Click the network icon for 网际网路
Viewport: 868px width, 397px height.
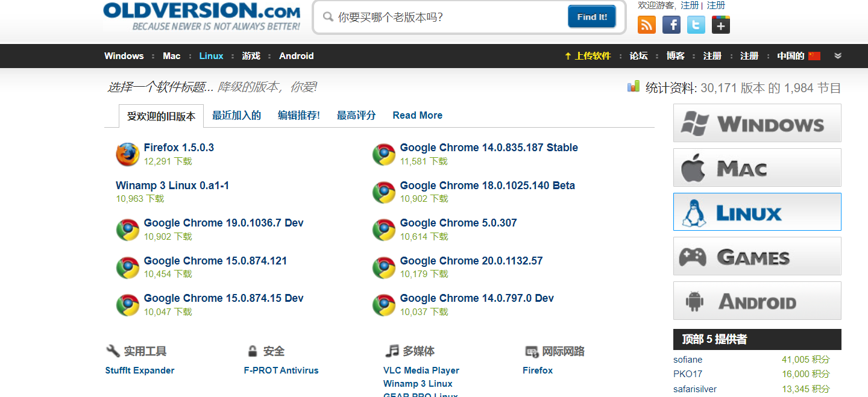(x=532, y=352)
